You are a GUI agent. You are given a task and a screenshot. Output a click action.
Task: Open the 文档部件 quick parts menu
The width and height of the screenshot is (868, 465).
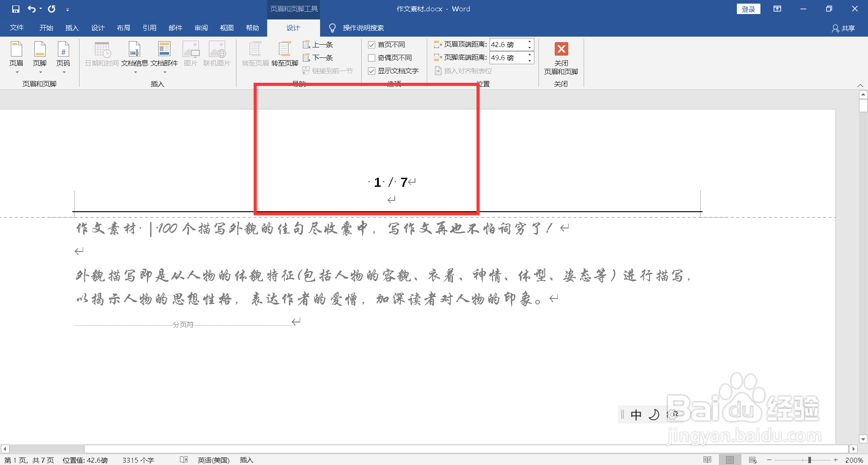164,57
